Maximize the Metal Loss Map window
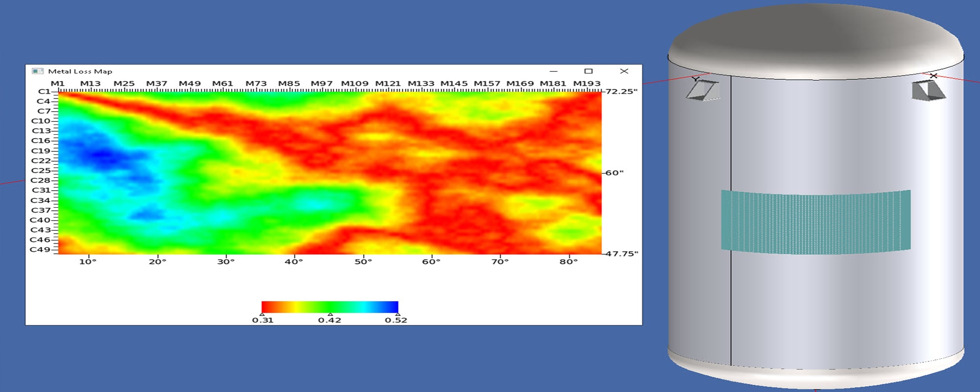 [x=588, y=71]
